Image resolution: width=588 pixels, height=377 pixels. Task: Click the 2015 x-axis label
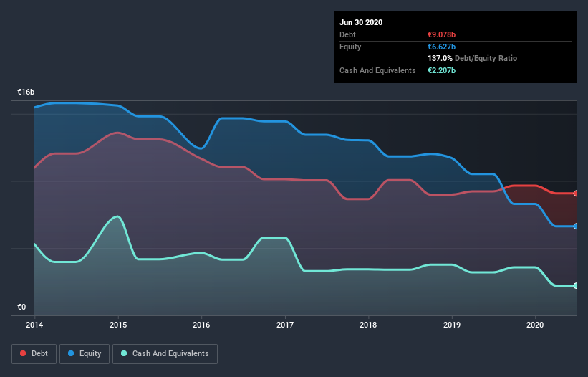(118, 325)
